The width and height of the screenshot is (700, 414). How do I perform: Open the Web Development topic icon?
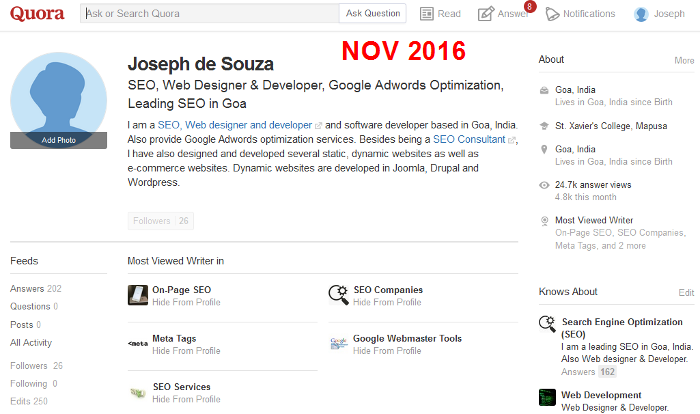tap(547, 397)
